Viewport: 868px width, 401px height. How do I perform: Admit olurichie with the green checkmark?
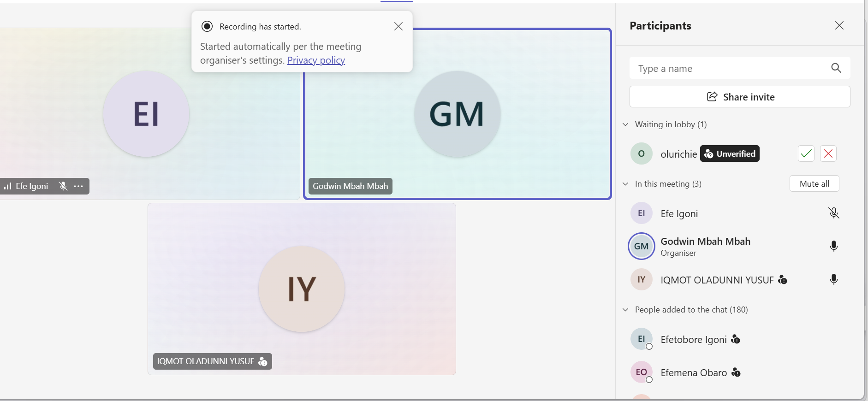(x=806, y=153)
